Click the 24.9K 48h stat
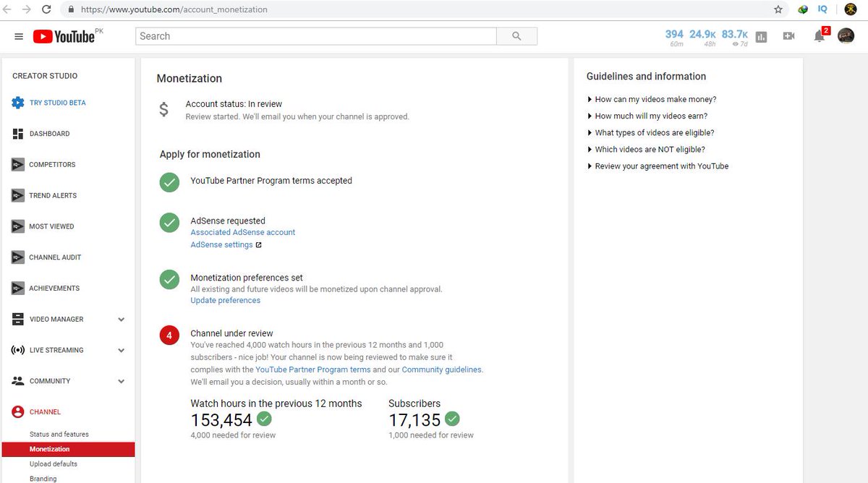868x483 pixels. [x=702, y=37]
